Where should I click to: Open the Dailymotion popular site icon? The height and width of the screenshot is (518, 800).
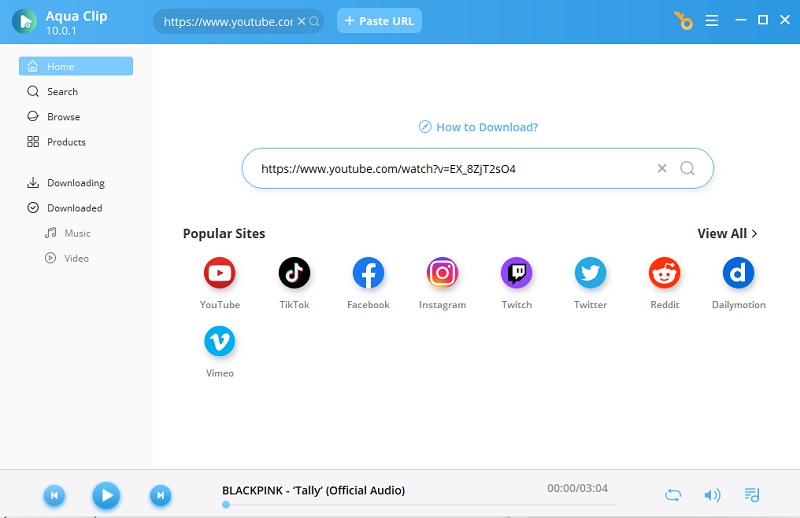(738, 273)
